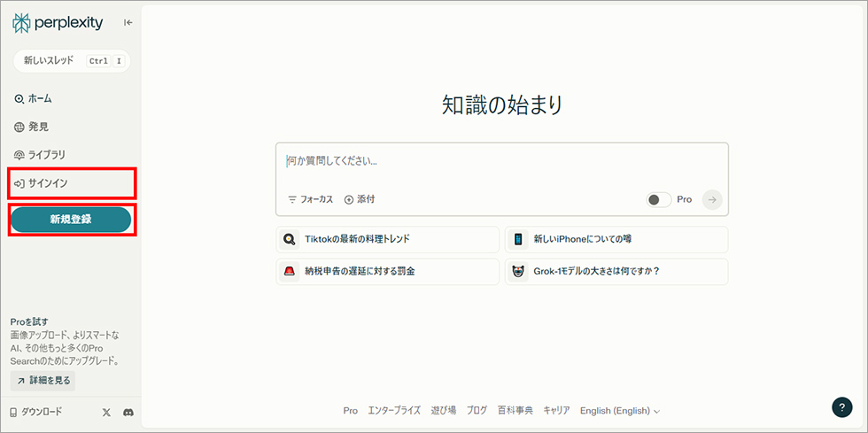Click サインイン to sign in
The image size is (868, 433).
click(41, 183)
